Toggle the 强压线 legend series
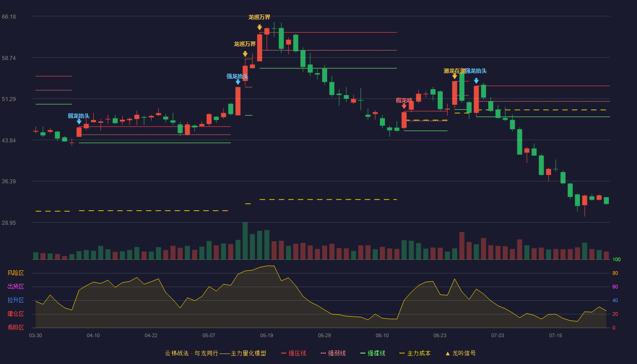Screen dimensions: 637x364 coord(293,353)
